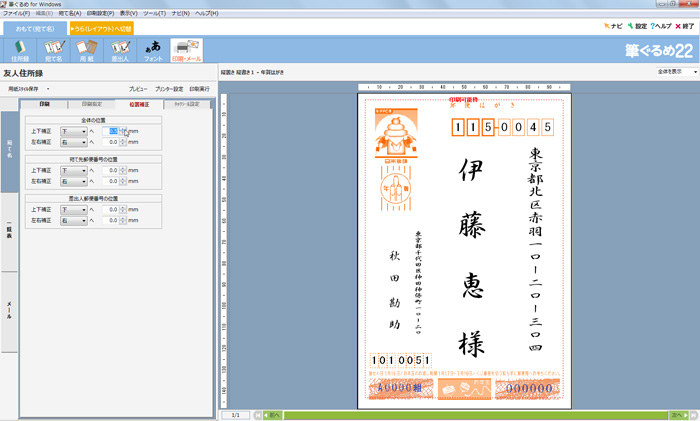The width and height of the screenshot is (700, 421).
Task: Click the 全体の位置 上下補正 value stepper
Action: click(x=125, y=131)
